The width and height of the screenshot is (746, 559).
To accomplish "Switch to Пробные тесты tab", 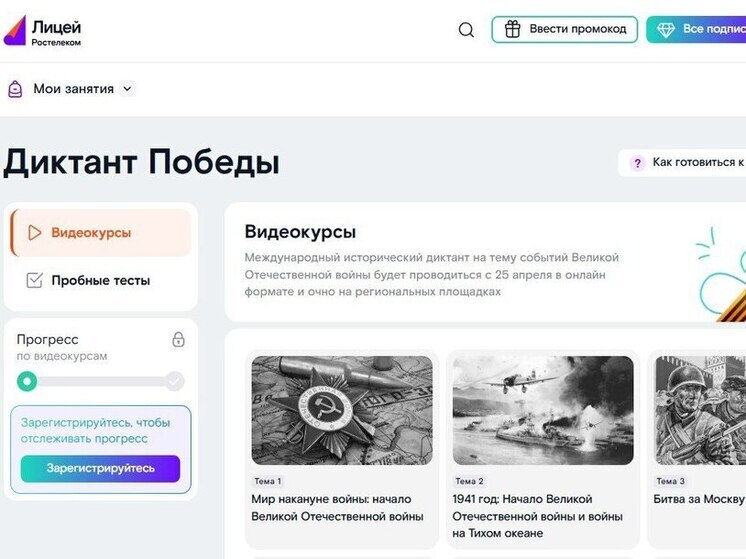I will tap(100, 281).
